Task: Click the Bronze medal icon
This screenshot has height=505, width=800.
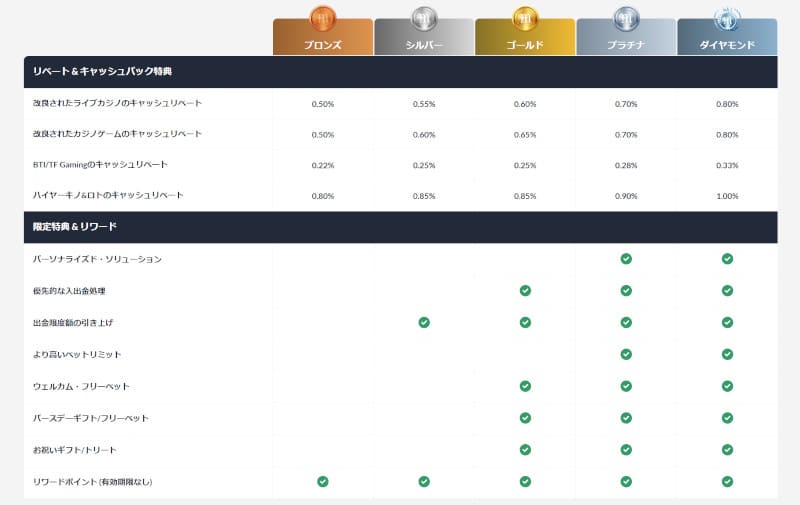Action: coord(323,18)
